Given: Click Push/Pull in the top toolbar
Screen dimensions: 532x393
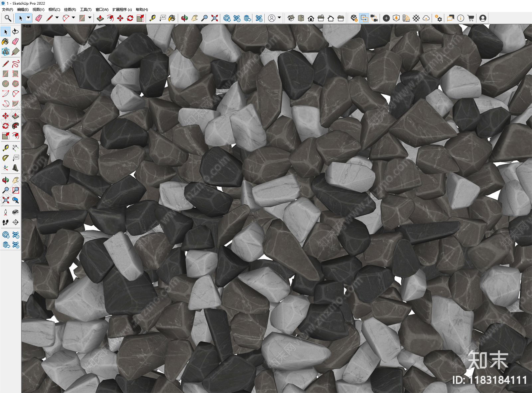Looking at the screenshot, I should (100, 18).
